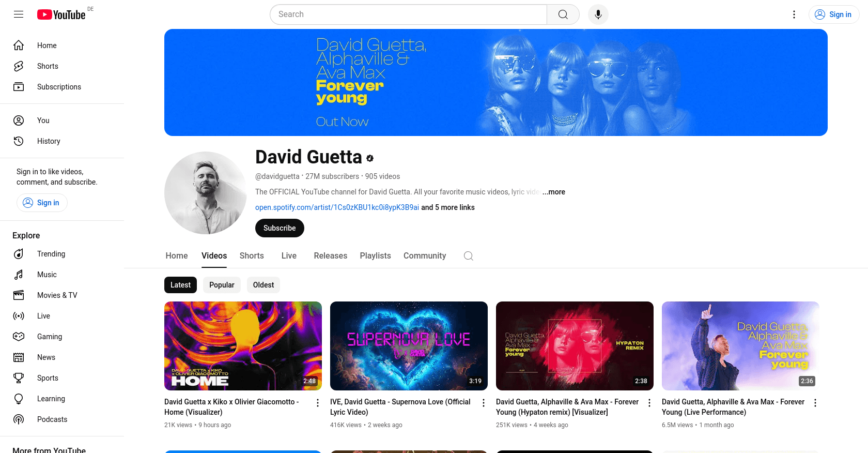Focus the top Search input field
868x453 pixels.
(x=408, y=14)
